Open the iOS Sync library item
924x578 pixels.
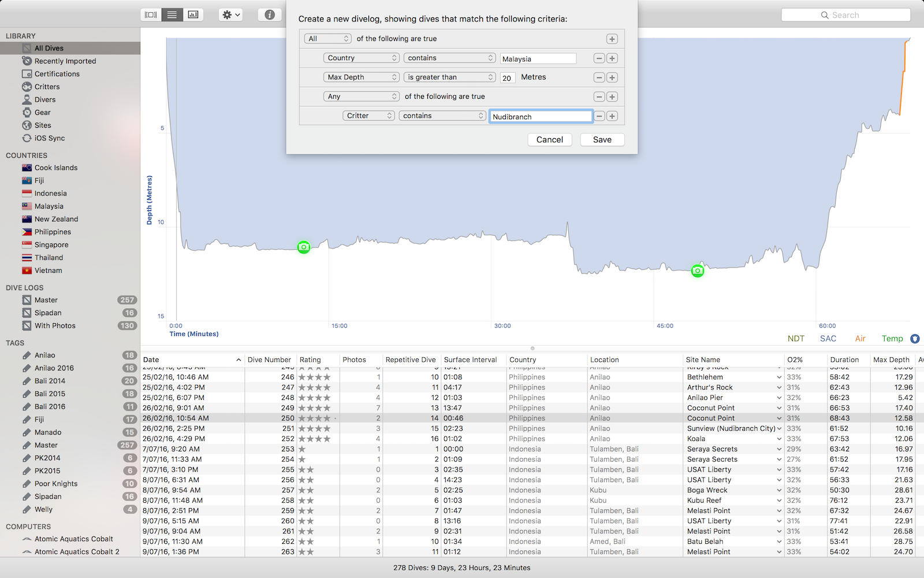(49, 138)
